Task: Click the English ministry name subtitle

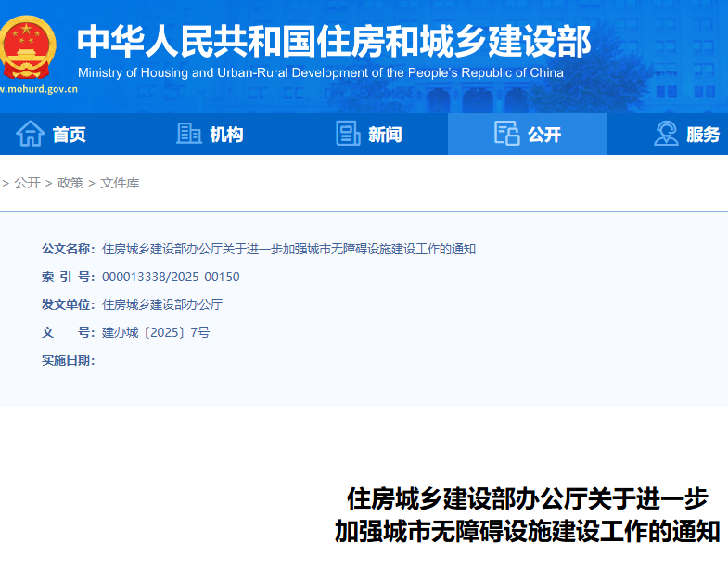Action: click(321, 73)
